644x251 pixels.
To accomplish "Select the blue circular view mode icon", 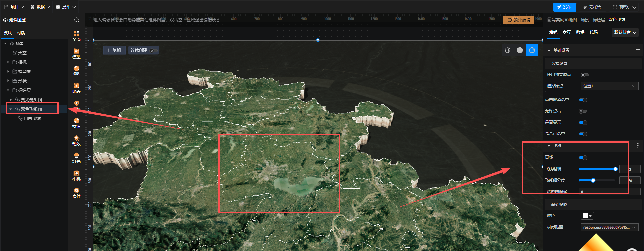I will [532, 50].
